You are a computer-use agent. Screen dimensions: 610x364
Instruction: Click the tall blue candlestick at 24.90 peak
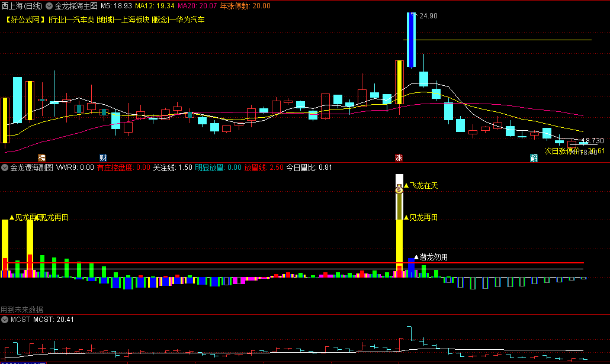pyautogui.click(x=411, y=40)
